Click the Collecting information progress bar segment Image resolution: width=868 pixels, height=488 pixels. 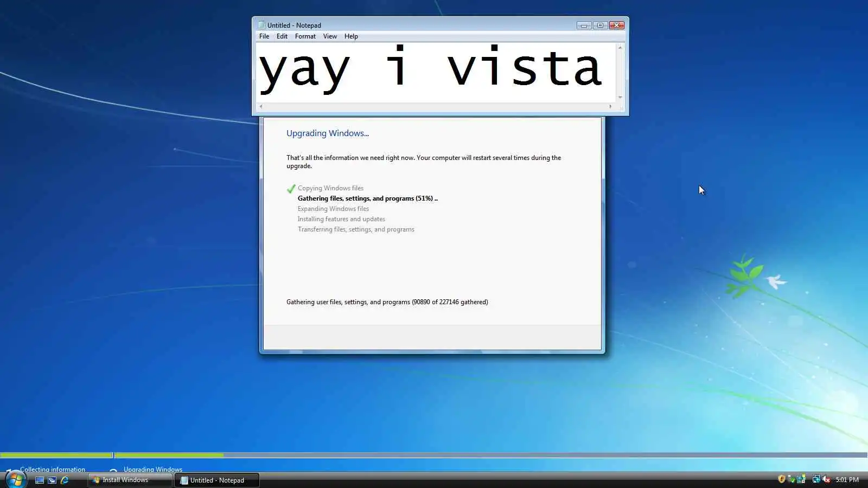56,455
